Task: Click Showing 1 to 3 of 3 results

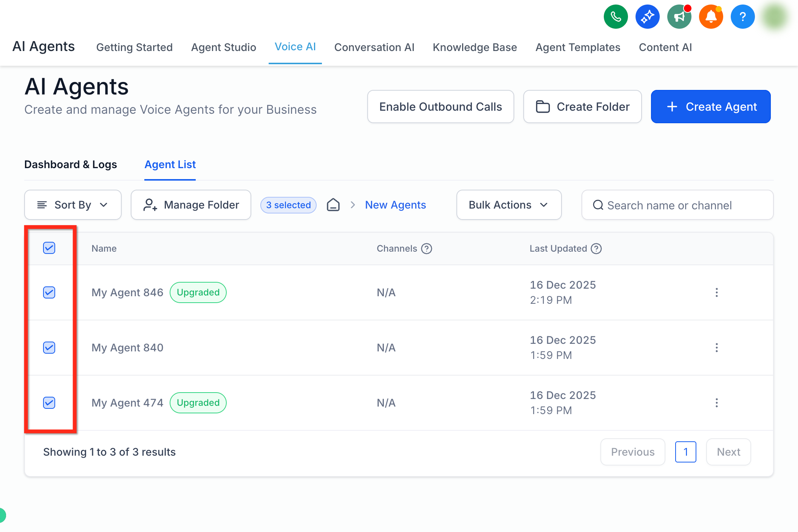Action: pos(110,452)
